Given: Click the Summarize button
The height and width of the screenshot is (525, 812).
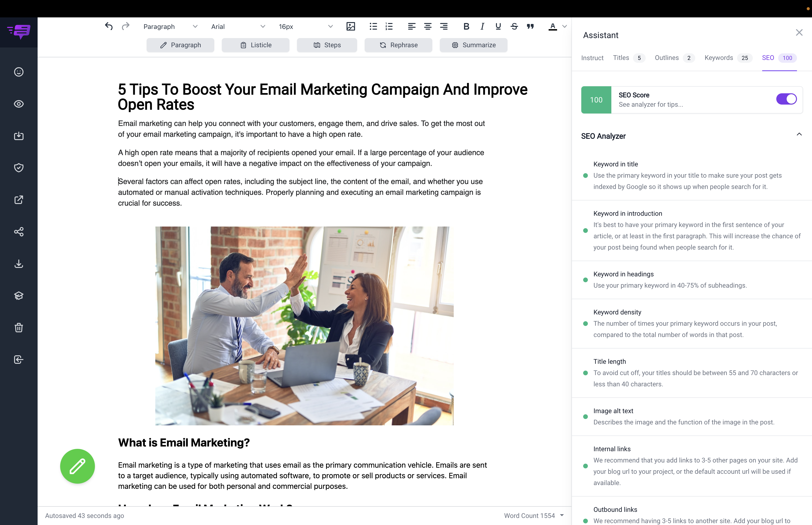Looking at the screenshot, I should tap(473, 45).
